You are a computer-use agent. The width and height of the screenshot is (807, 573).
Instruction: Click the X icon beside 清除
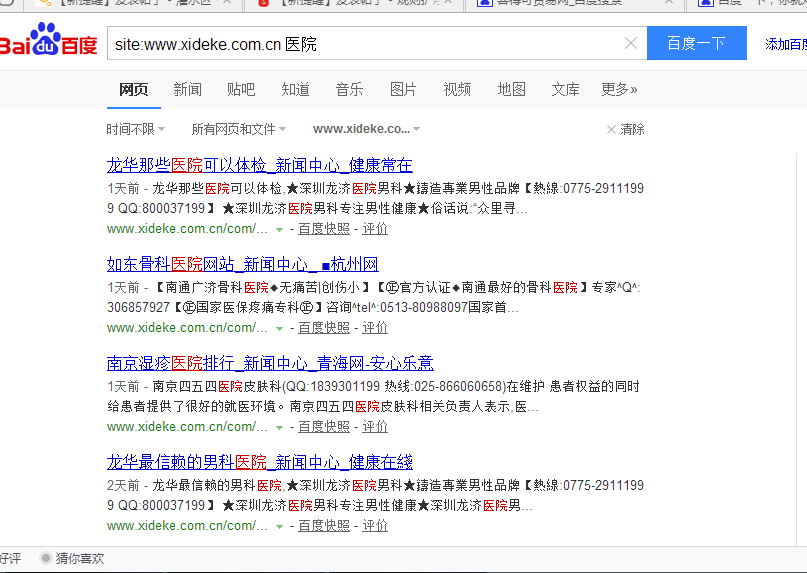pos(611,129)
